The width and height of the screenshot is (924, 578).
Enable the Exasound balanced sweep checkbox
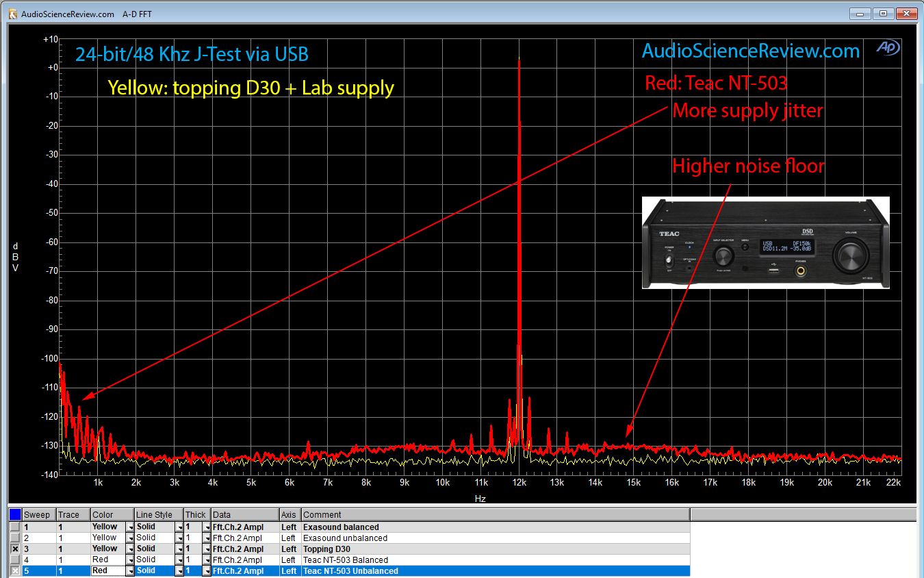tap(15, 527)
